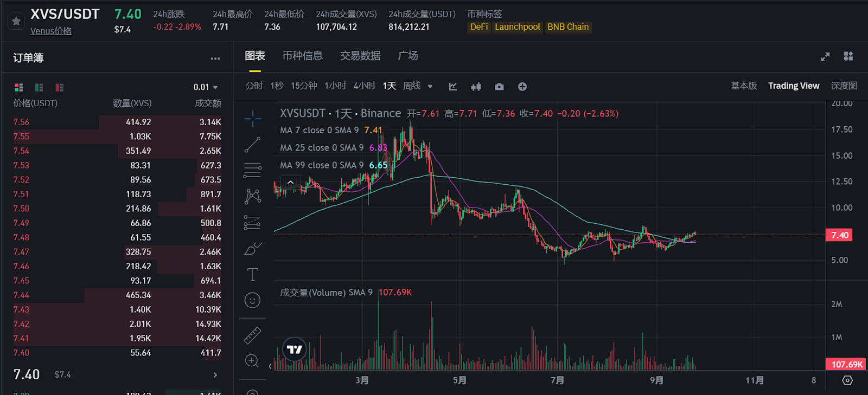This screenshot has width=868, height=395.
Task: Take a chart snapshot with camera icon
Action: coord(499,87)
